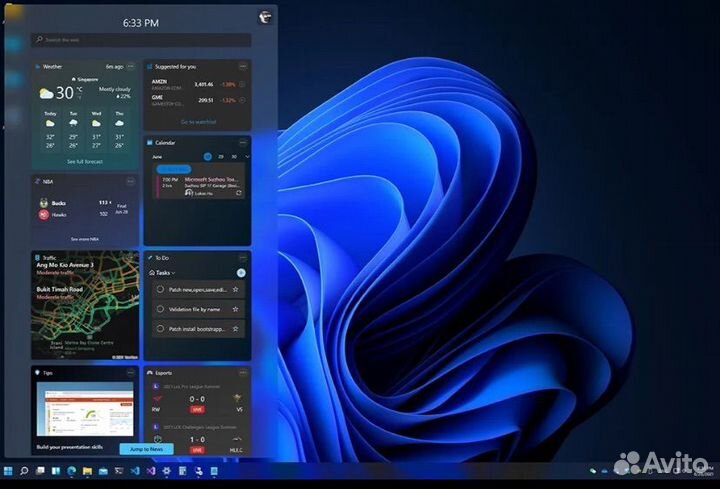Screen dimensions: 720x489
Task: Expand the calendar date chevron
Action: [x=248, y=157]
